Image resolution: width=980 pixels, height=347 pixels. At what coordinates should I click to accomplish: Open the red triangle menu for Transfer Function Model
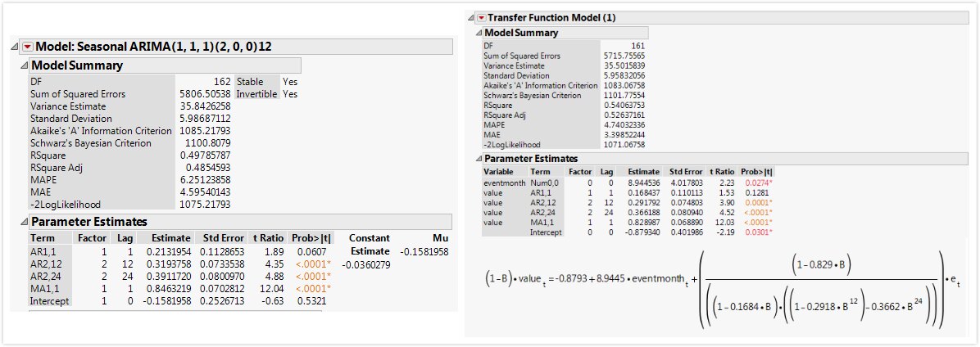(x=481, y=18)
